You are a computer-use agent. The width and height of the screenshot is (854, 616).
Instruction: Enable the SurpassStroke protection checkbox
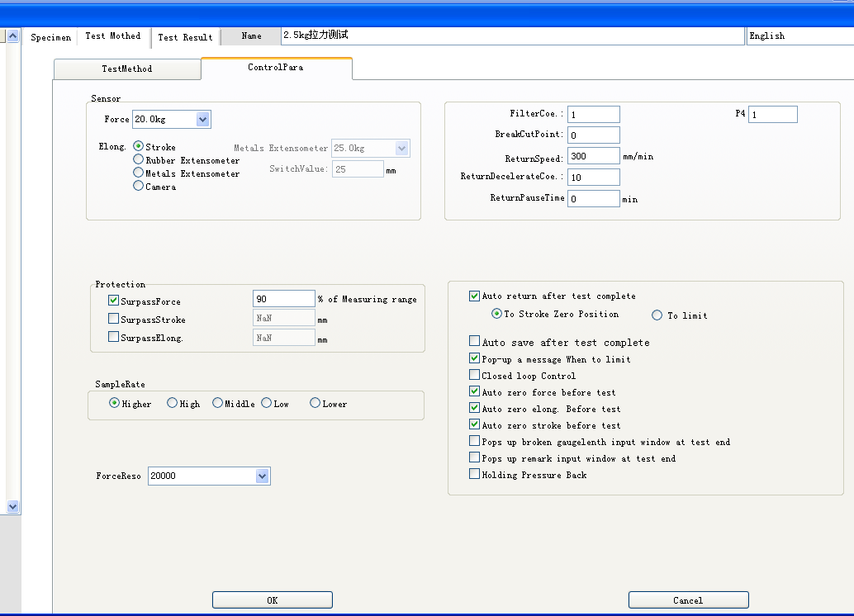[114, 319]
